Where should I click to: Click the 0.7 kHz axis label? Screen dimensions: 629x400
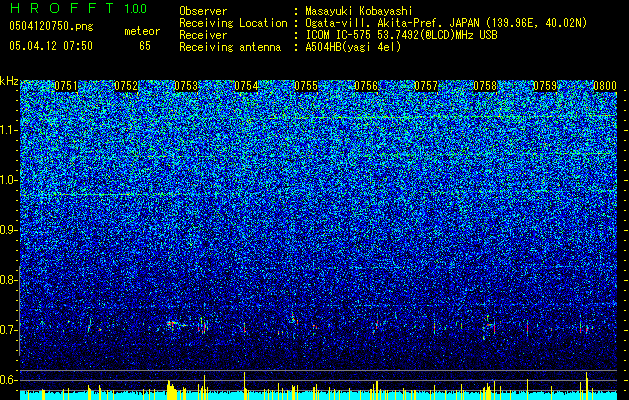[7, 330]
